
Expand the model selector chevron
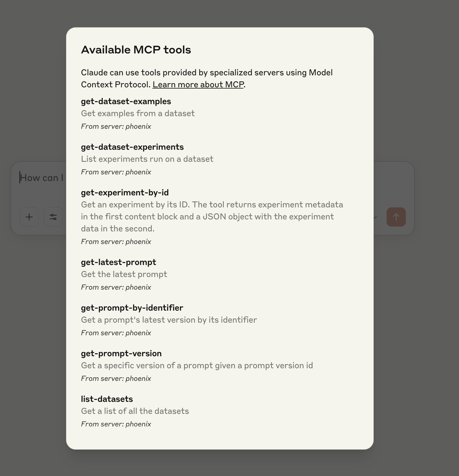pyautogui.click(x=375, y=217)
